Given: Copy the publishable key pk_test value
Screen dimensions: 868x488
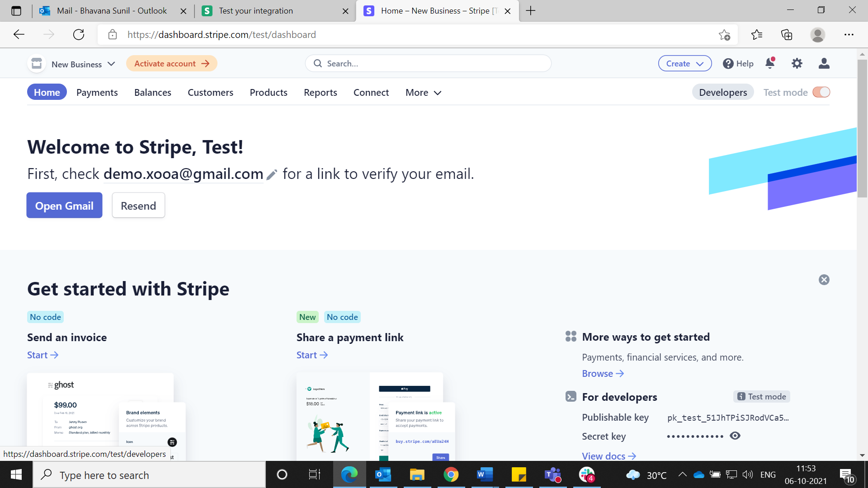Looking at the screenshot, I should coord(728,418).
